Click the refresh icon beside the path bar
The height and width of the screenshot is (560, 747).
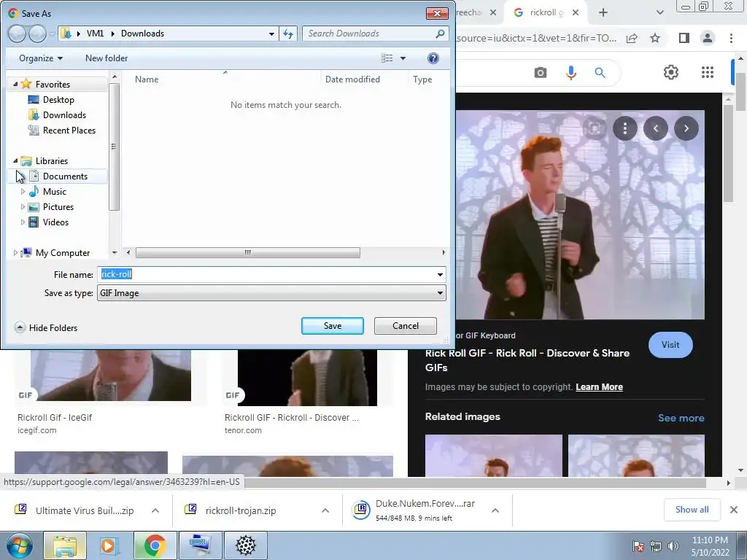pyautogui.click(x=288, y=34)
